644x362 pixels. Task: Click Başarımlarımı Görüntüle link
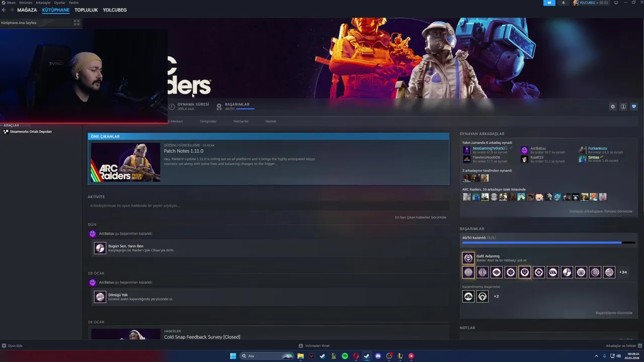(x=614, y=313)
